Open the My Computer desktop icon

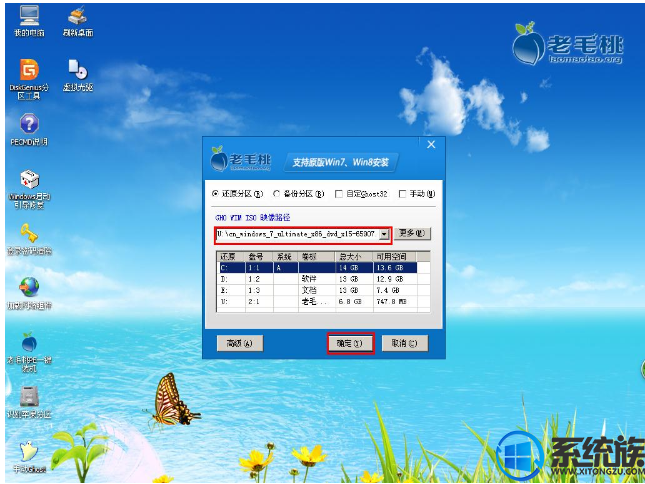(29, 21)
